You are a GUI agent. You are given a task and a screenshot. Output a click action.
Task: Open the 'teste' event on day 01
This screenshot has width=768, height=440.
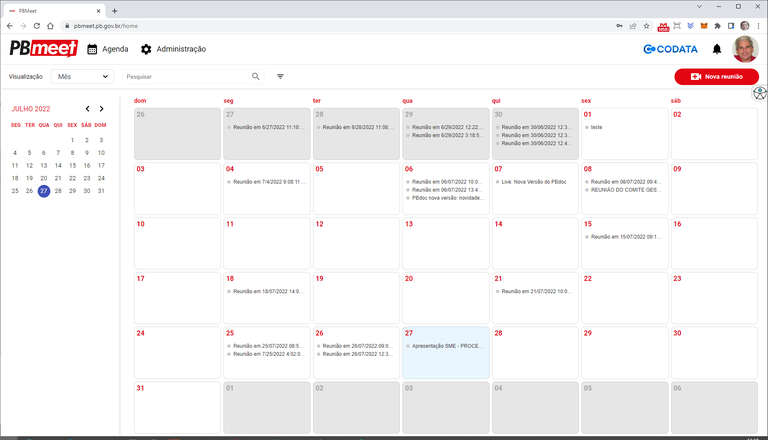tap(596, 127)
